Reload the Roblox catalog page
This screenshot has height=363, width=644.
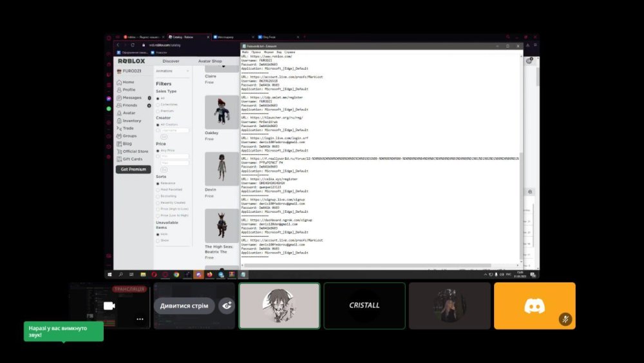point(133,44)
